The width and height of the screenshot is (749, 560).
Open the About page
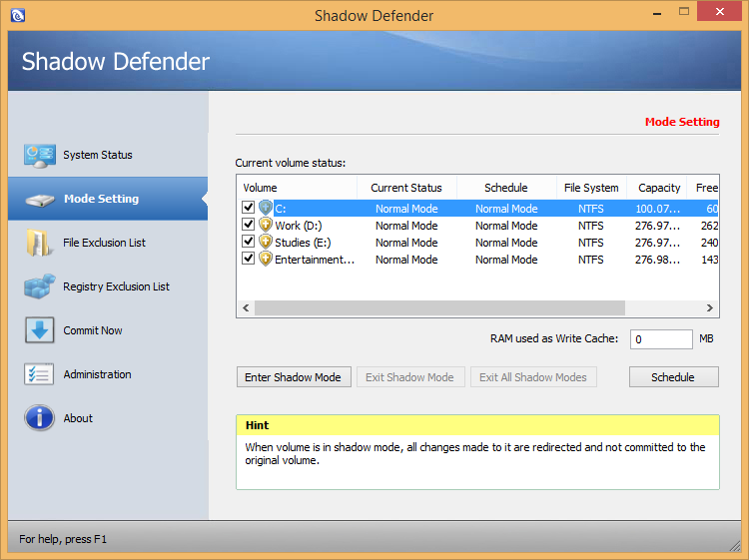pyautogui.click(x=108, y=418)
